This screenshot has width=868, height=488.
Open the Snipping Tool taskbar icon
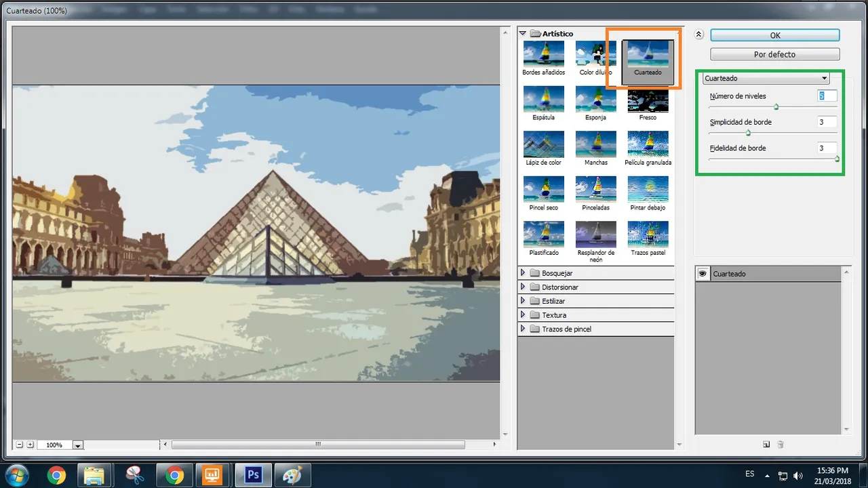point(135,475)
